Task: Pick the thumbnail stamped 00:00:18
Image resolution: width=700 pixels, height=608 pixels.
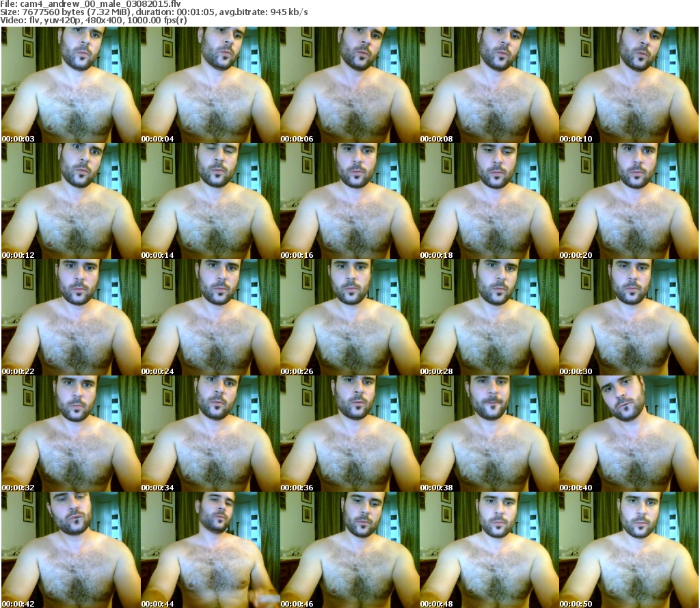Action: pos(489,201)
